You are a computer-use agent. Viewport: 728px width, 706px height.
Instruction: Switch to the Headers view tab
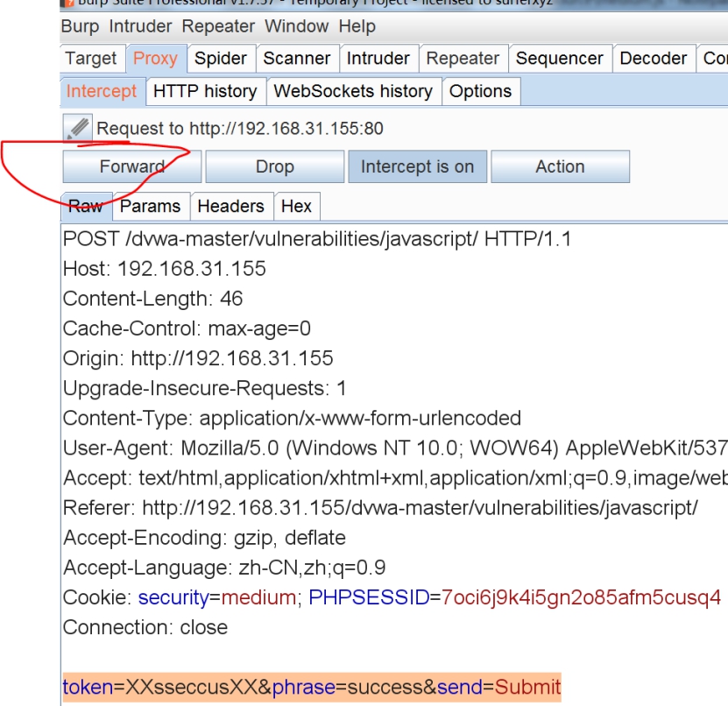tap(230, 206)
